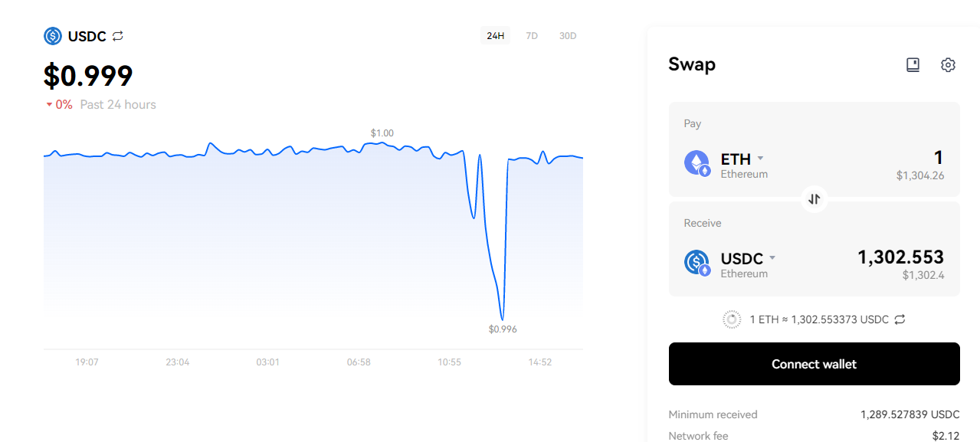Switch chart pair with swap arrows beside USDC
The image size is (980, 442).
[x=117, y=36]
